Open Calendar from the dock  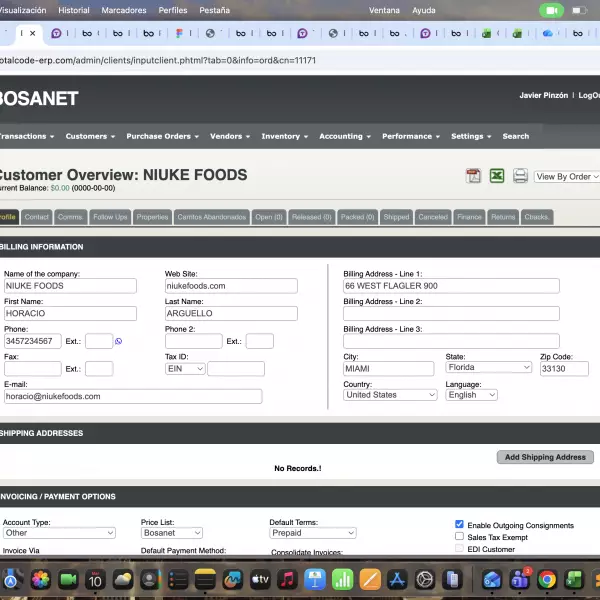[x=95, y=580]
